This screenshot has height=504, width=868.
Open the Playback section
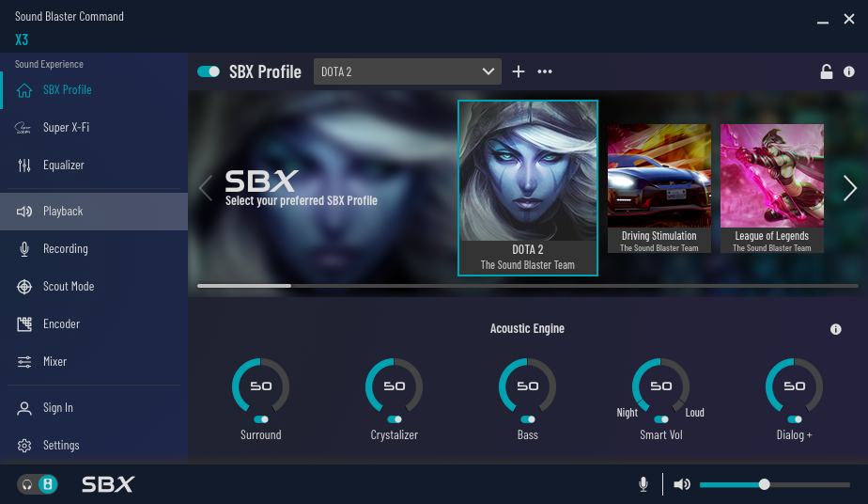[94, 212]
